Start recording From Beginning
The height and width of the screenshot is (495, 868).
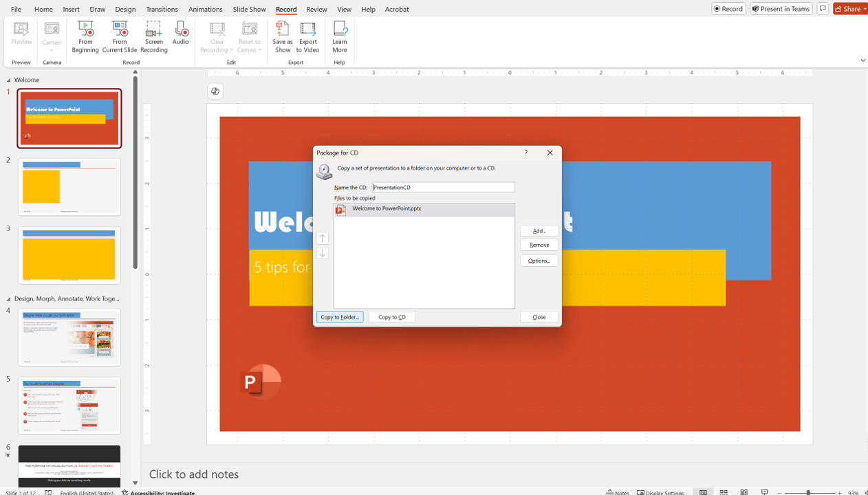point(85,38)
